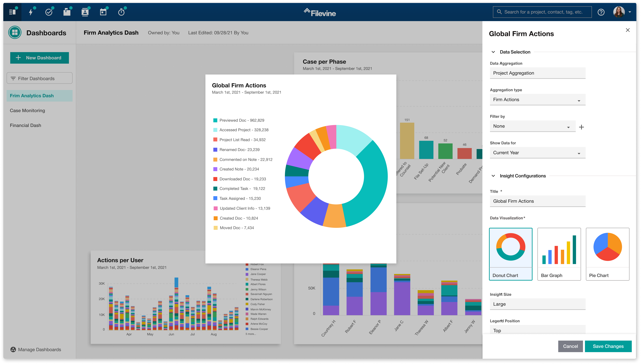The image size is (641, 364).
Task: Open the Show Data for dropdown
Action: tap(538, 153)
